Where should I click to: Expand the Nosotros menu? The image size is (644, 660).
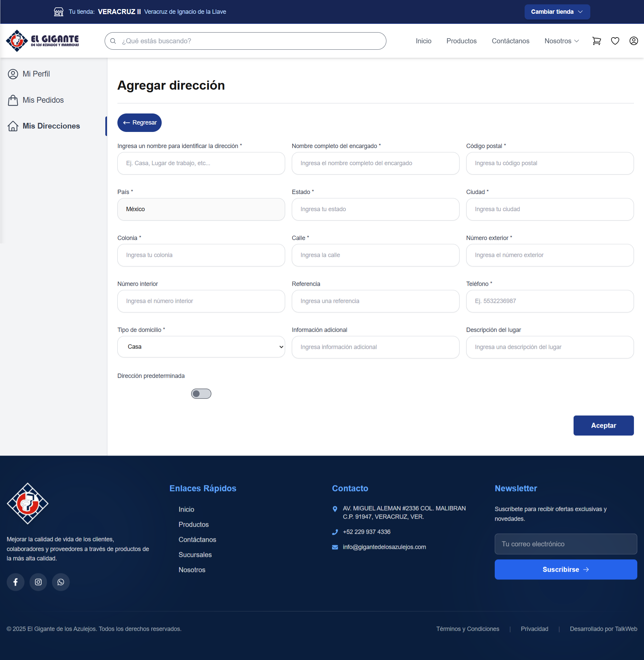pyautogui.click(x=561, y=41)
